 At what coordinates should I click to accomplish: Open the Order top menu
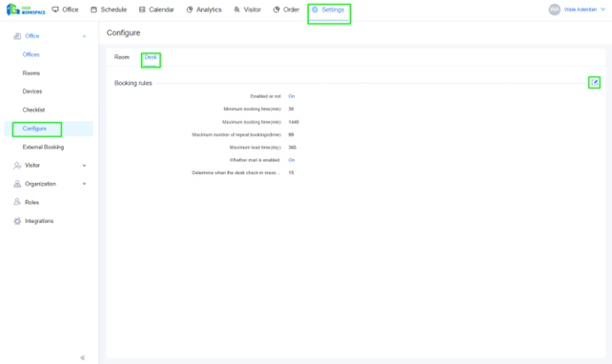click(286, 10)
